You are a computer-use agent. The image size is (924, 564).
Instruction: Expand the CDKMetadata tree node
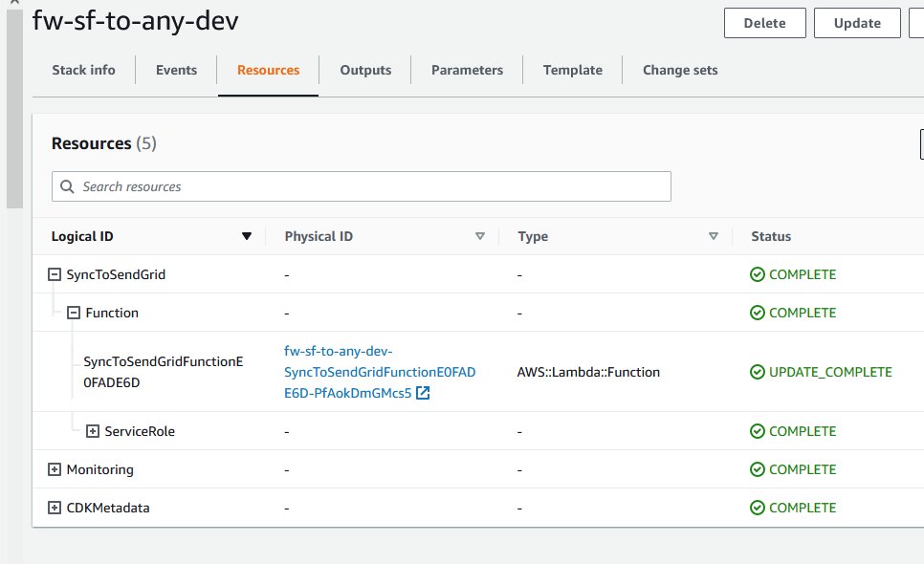tap(55, 508)
